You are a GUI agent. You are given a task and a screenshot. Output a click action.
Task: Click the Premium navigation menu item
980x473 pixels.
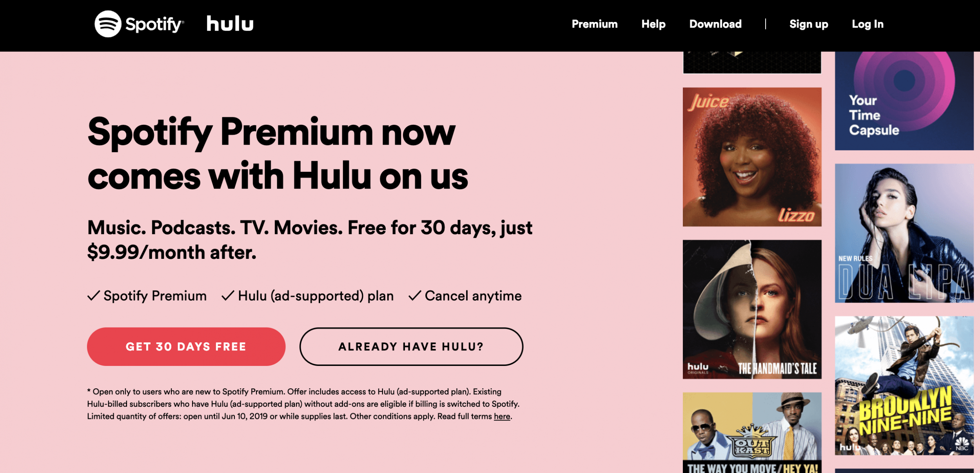pyautogui.click(x=594, y=24)
